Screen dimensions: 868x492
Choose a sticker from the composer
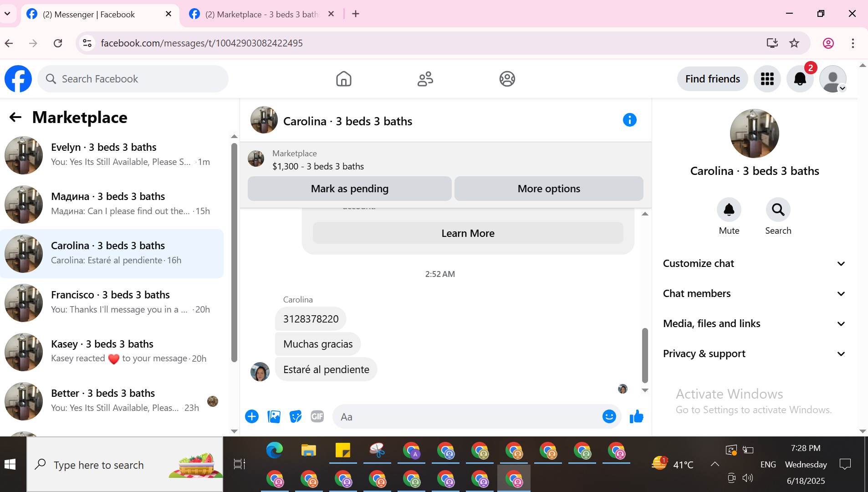296,416
